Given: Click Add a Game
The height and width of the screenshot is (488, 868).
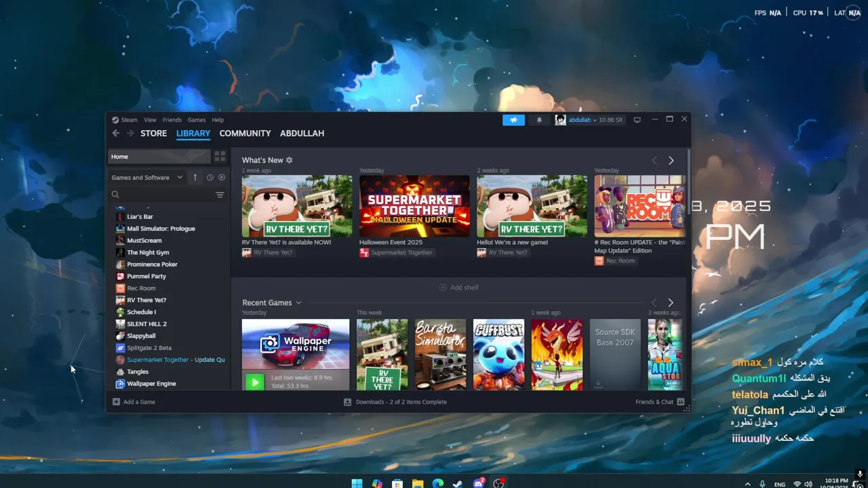Looking at the screenshot, I should click(x=134, y=402).
